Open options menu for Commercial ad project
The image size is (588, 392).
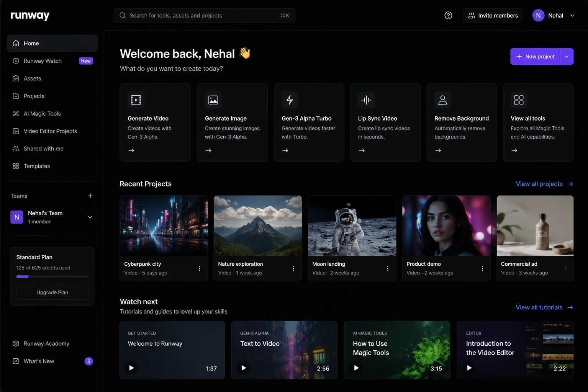[x=566, y=269]
